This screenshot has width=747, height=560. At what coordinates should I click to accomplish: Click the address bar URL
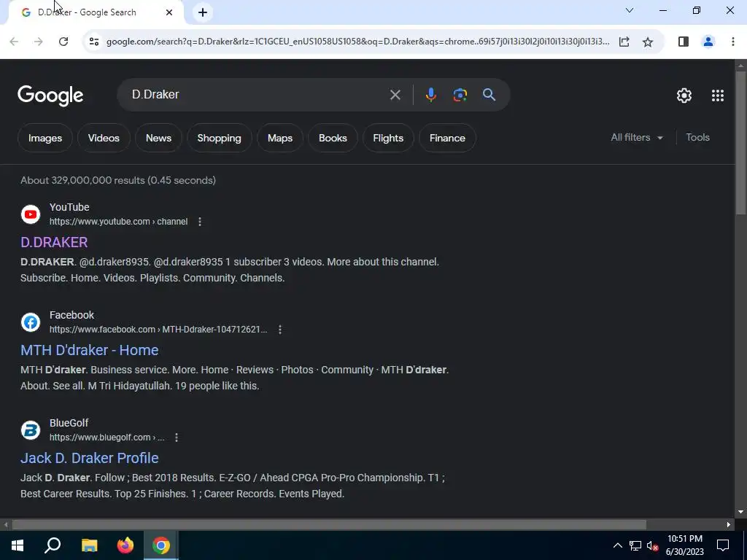pos(357,42)
